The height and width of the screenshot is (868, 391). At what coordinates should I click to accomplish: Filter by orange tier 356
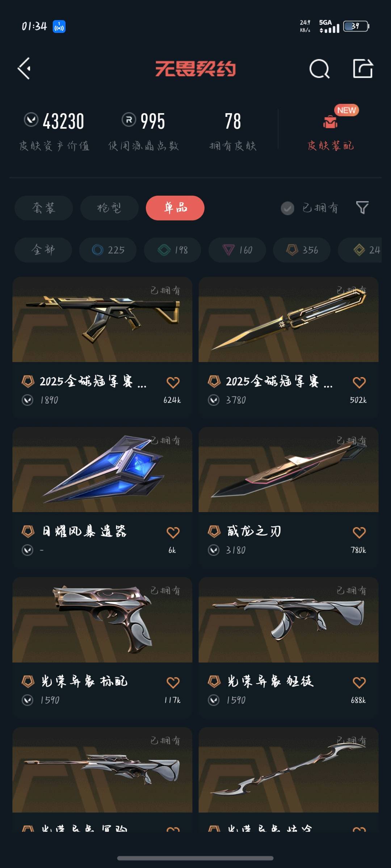pyautogui.click(x=302, y=250)
